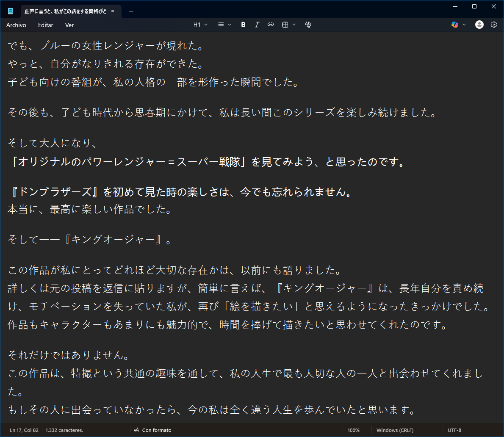
Task: Toggle the list formatting option
Action: pos(221,25)
